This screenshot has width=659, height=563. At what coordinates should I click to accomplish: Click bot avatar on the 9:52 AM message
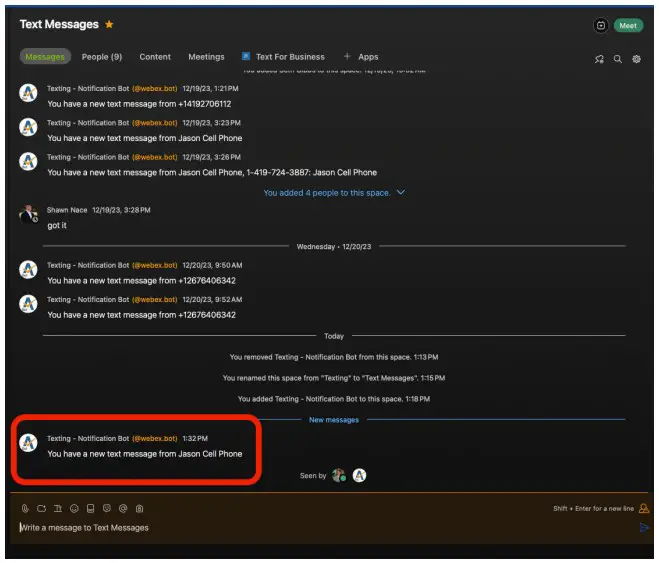[29, 304]
